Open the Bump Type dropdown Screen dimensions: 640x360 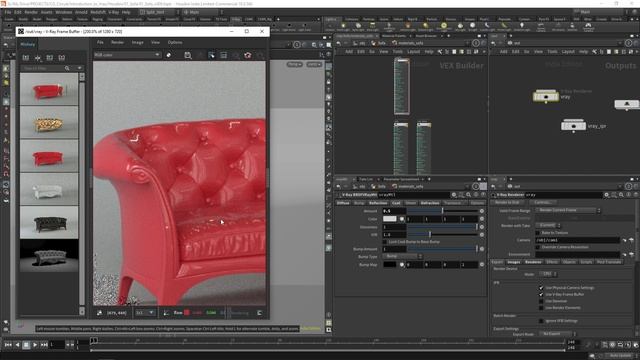click(x=402, y=256)
